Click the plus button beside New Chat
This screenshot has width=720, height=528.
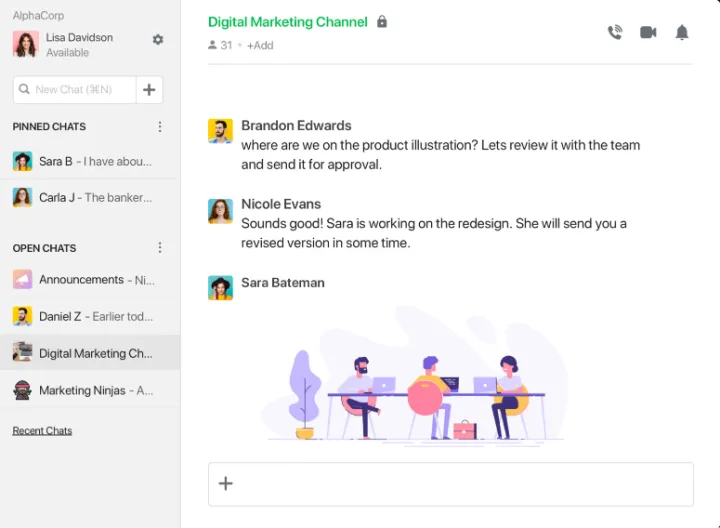149,90
